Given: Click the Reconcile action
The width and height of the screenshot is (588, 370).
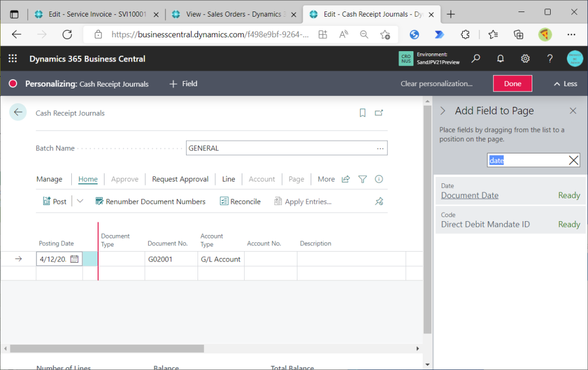Looking at the screenshot, I should (x=240, y=202).
